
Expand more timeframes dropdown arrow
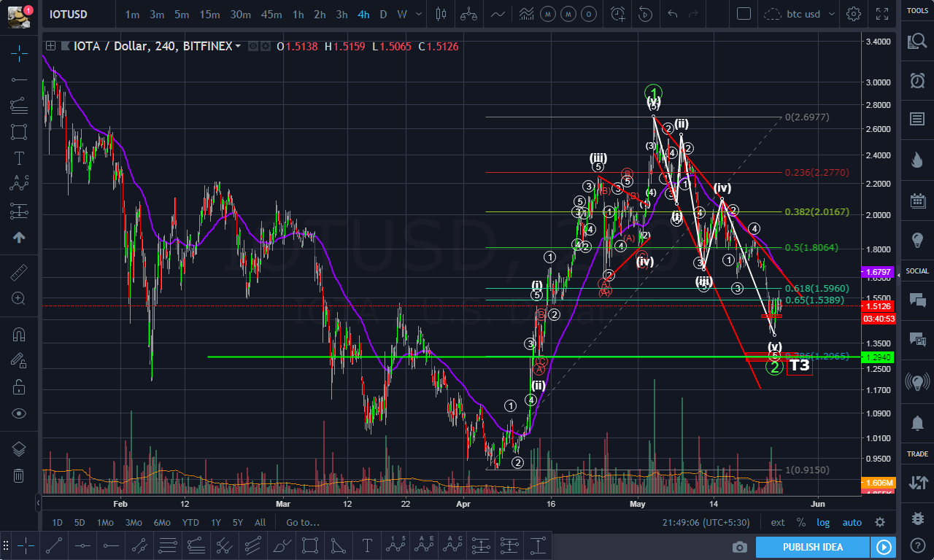417,14
